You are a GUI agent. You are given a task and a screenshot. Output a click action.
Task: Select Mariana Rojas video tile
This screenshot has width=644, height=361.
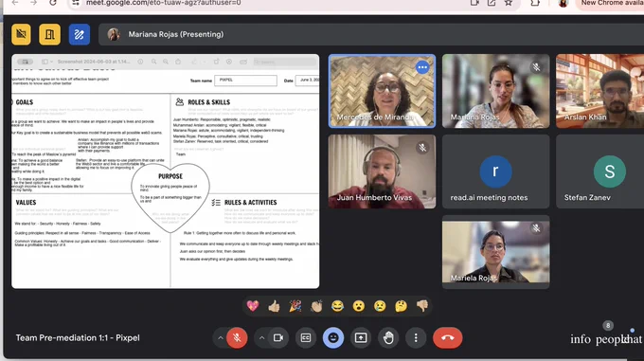pyautogui.click(x=495, y=91)
